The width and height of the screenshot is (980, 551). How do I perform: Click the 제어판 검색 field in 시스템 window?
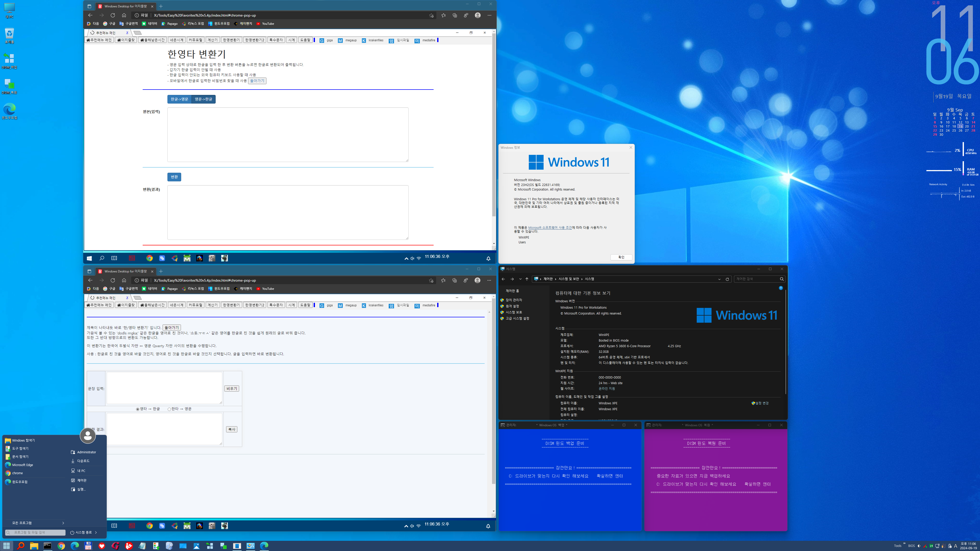pos(759,279)
